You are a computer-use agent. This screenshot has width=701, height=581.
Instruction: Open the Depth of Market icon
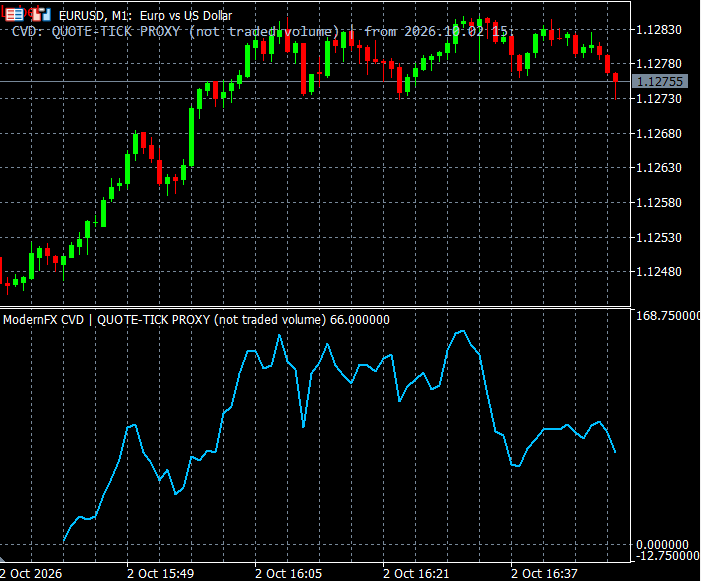click(14, 15)
